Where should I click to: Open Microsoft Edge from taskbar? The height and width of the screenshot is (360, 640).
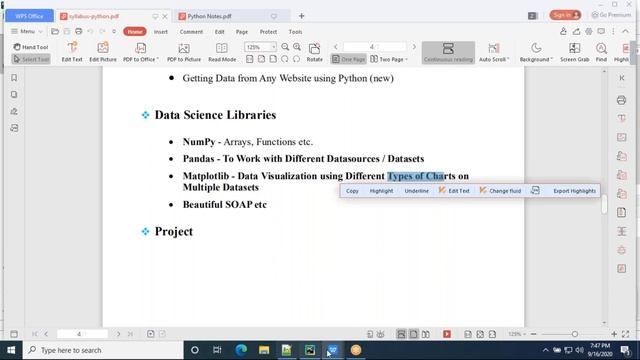point(241,350)
